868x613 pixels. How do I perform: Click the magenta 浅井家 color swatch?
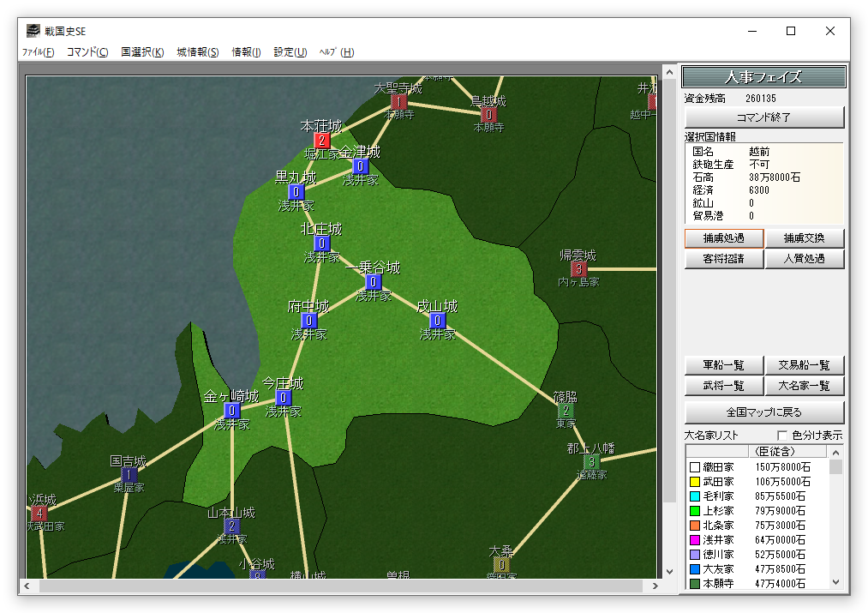695,540
